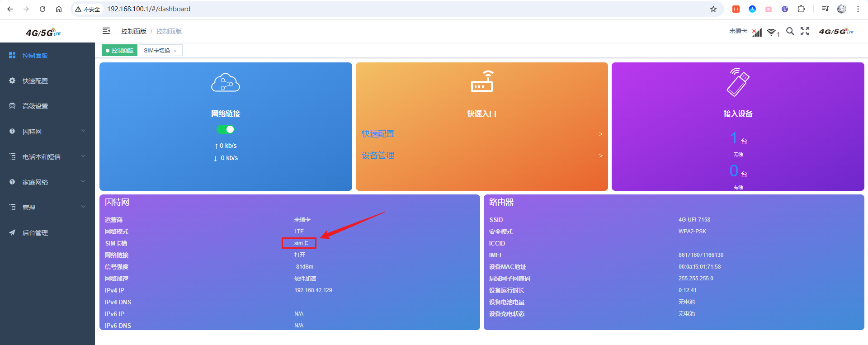Close the SIM卡切换 tab
Screen dimensions: 868x345
click(x=175, y=51)
